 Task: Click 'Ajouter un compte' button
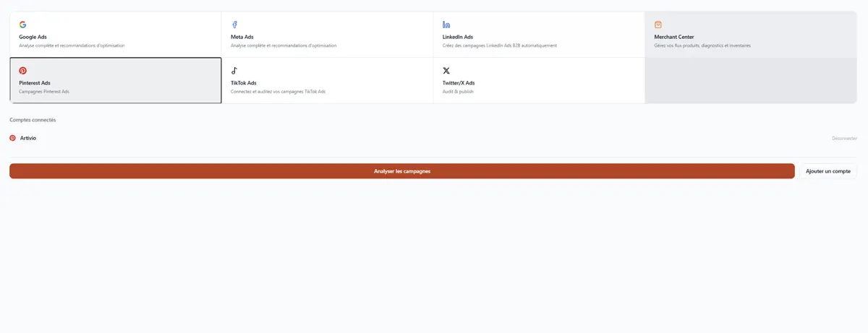click(x=828, y=171)
